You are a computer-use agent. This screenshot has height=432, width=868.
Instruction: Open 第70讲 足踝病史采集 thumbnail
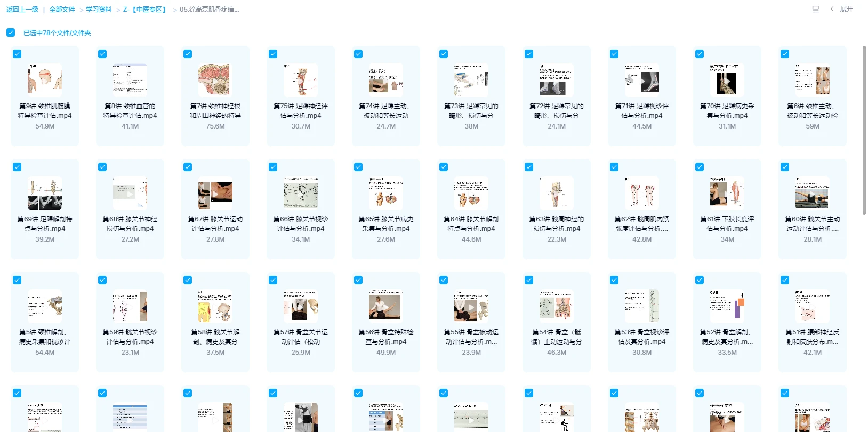coord(727,79)
